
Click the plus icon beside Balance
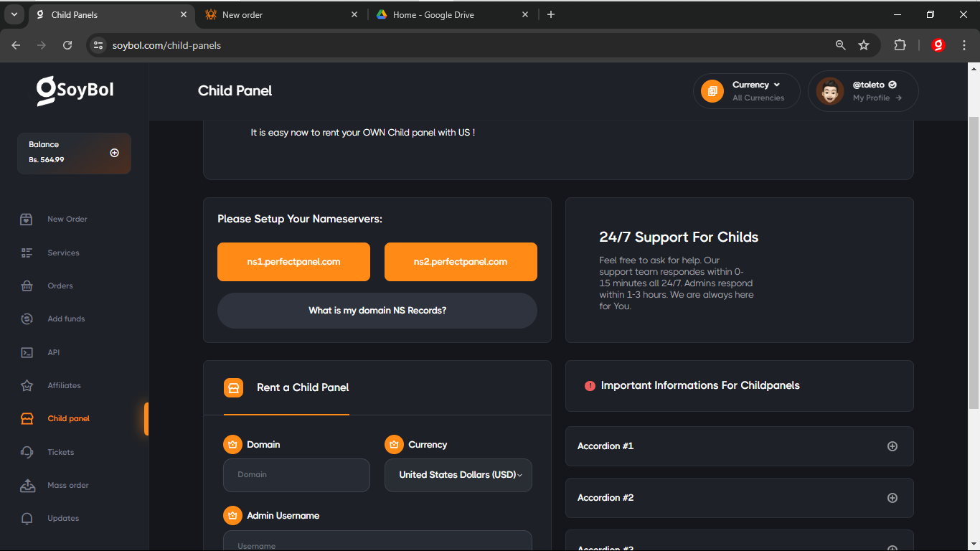click(114, 153)
